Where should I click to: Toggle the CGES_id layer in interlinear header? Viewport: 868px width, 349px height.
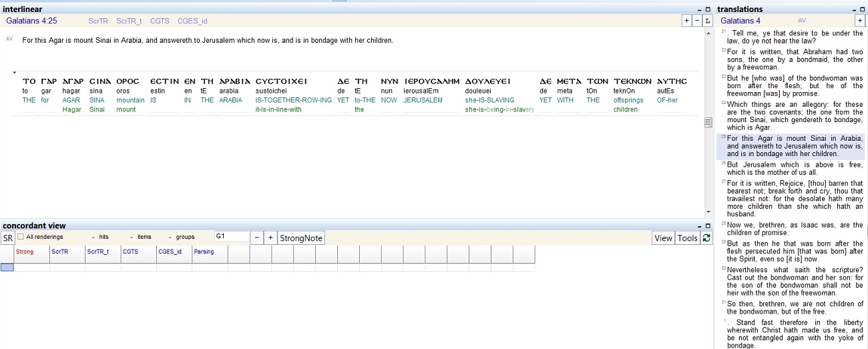click(192, 21)
